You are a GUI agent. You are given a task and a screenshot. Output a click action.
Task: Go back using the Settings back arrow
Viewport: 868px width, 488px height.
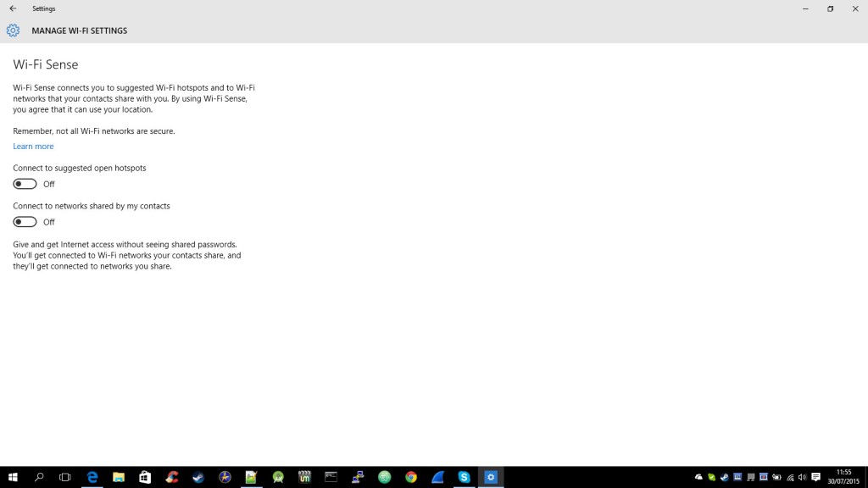13,8
